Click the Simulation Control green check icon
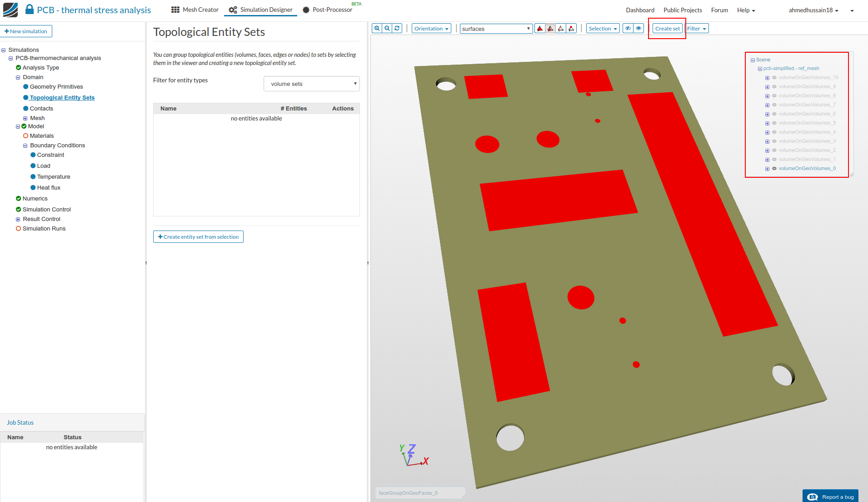Image resolution: width=868 pixels, height=502 pixels. pos(18,210)
